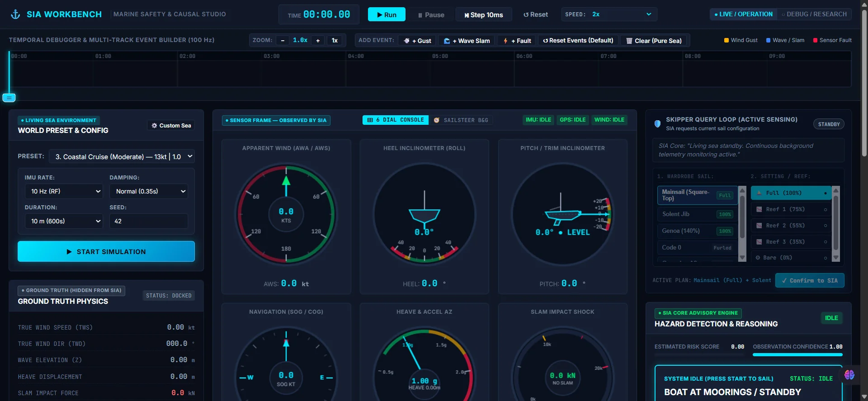Screen dimensions: 868x401
Task: Run the simulation
Action: (x=387, y=15)
